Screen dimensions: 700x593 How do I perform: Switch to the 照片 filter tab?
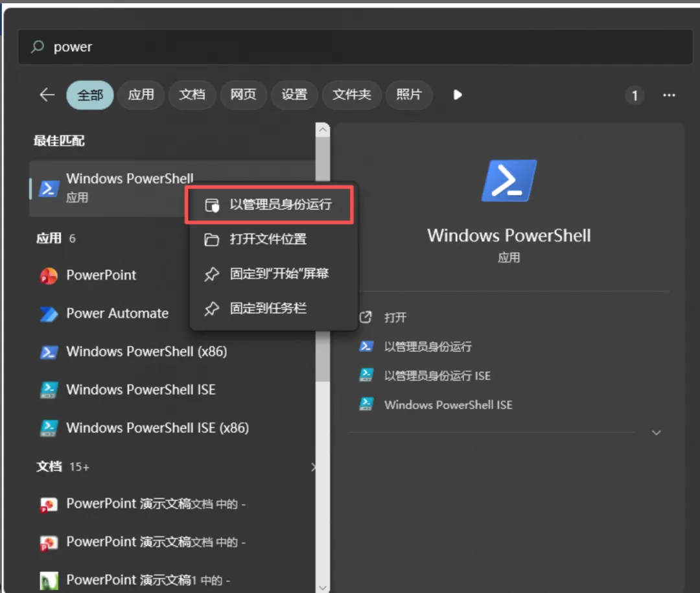409,95
